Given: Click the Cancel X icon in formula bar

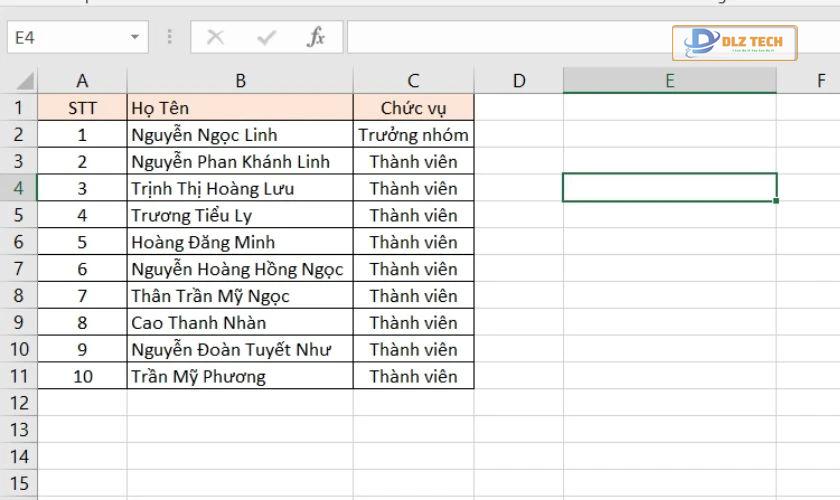Looking at the screenshot, I should (215, 37).
